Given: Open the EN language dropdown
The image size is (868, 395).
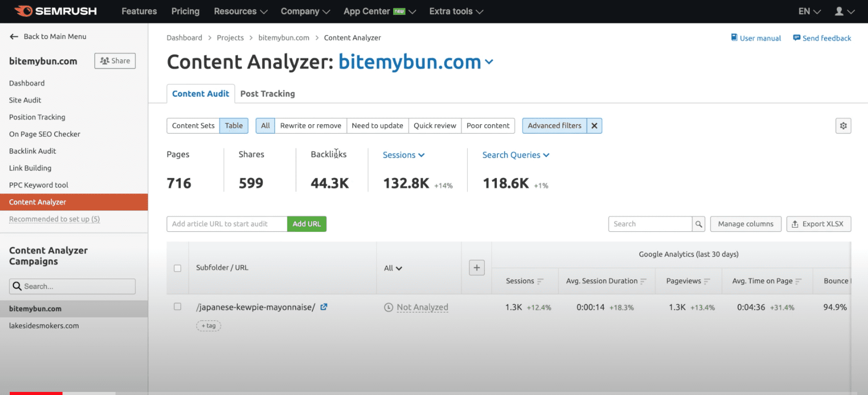Looking at the screenshot, I should pos(810,11).
